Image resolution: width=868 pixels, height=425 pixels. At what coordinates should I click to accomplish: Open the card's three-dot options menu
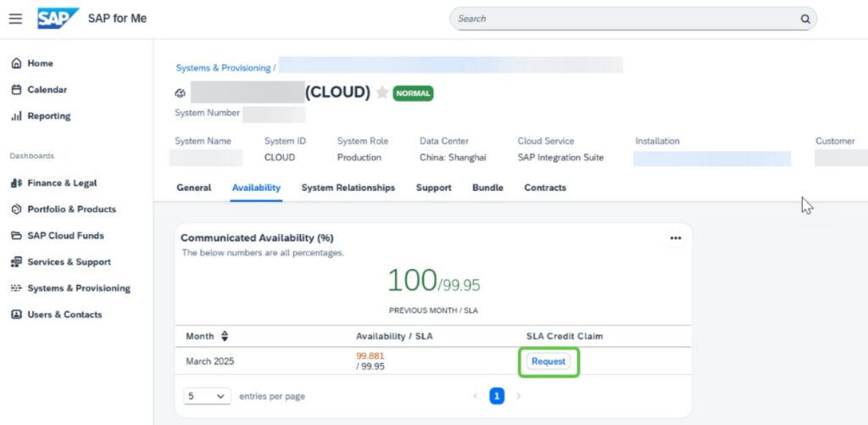click(x=676, y=238)
